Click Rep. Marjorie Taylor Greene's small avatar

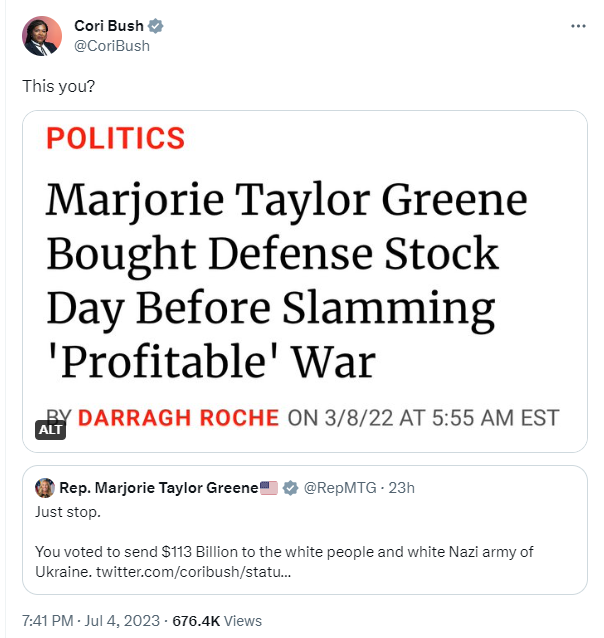tap(44, 488)
